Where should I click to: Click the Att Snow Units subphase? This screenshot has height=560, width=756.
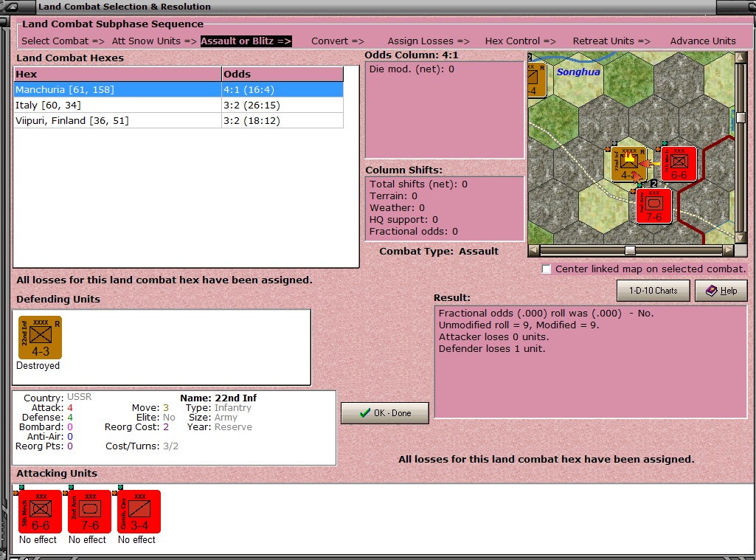click(x=154, y=41)
